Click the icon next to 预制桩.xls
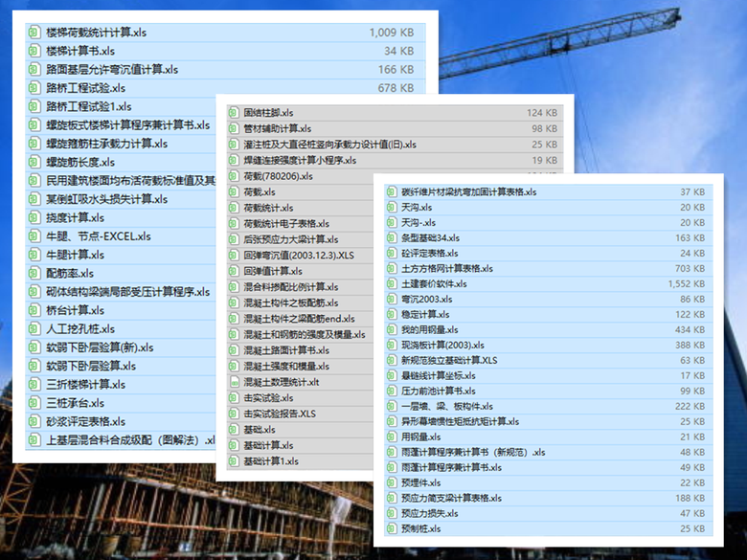 (391, 529)
